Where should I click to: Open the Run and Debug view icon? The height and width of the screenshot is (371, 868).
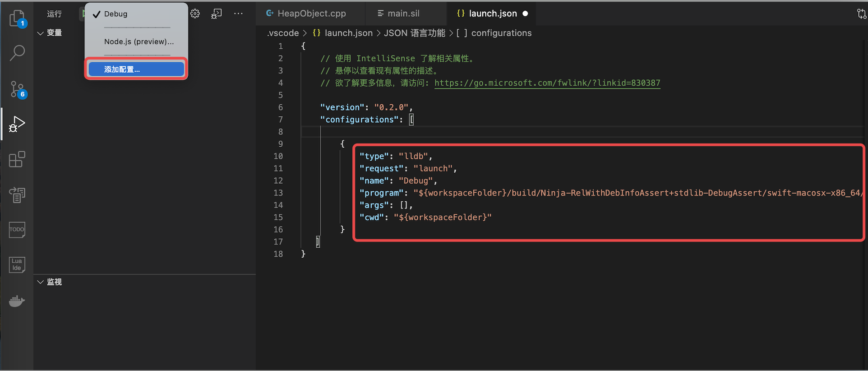[17, 124]
